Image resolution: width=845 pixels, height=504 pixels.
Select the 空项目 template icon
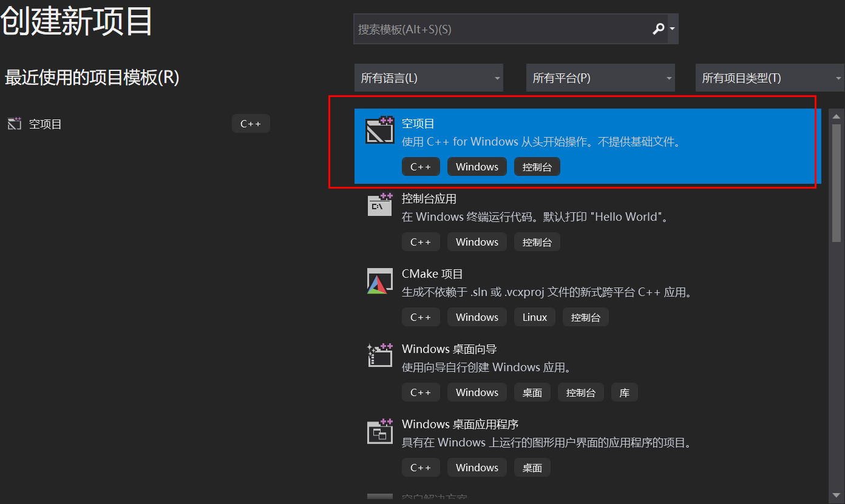379,129
